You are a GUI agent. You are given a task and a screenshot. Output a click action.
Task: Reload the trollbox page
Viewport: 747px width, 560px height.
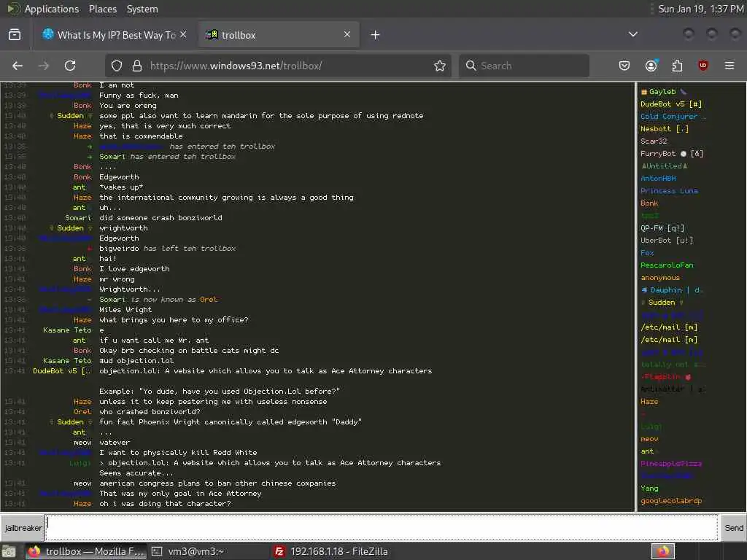click(x=70, y=66)
